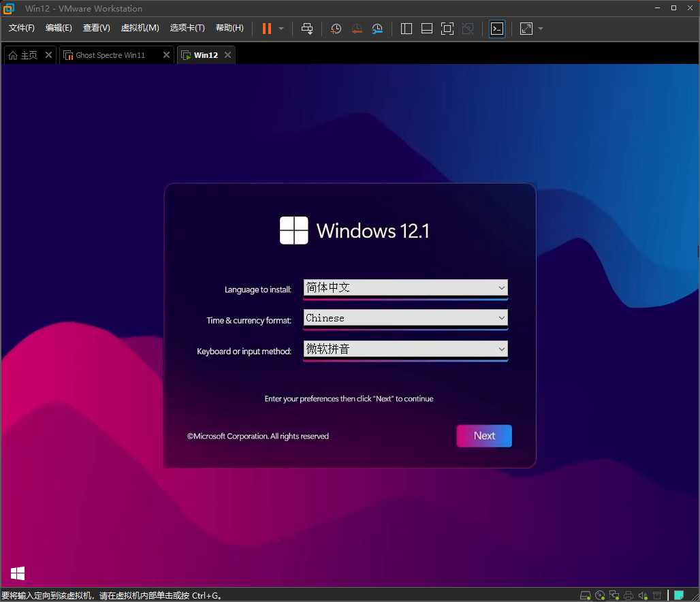Toggle the thumbnail bar at bottom
This screenshot has height=602, width=700.
pos(427,29)
